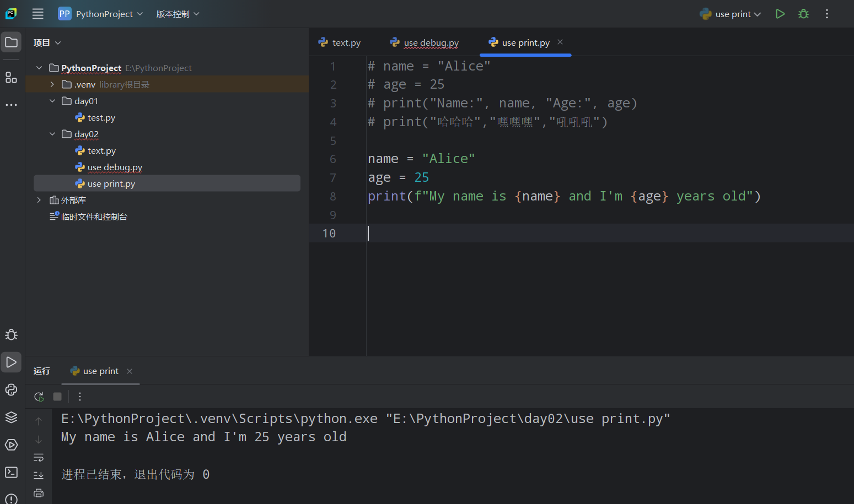Viewport: 854px width, 504px height.
Task: Switch to the text.py editor tab
Action: click(x=340, y=42)
